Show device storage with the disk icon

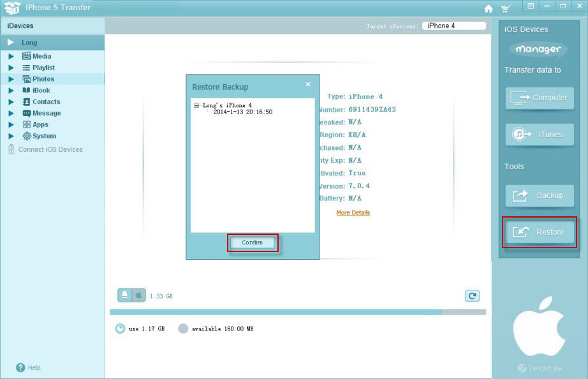point(125,295)
